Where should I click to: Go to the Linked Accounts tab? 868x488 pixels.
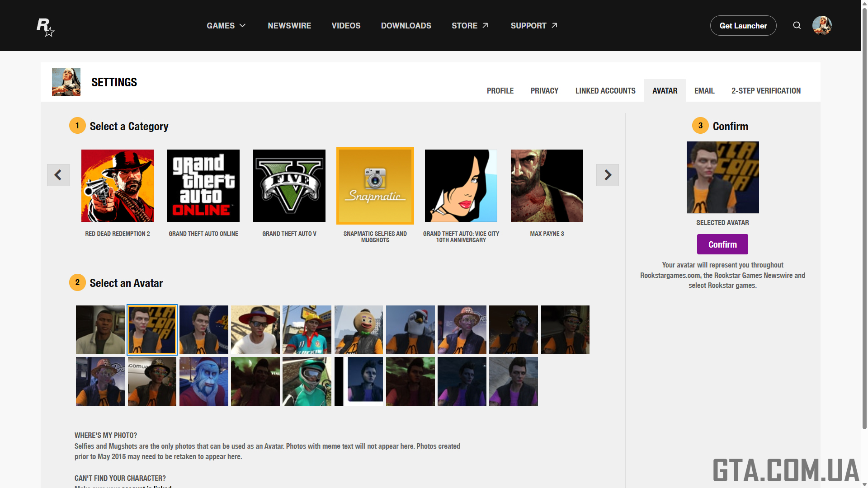point(605,91)
